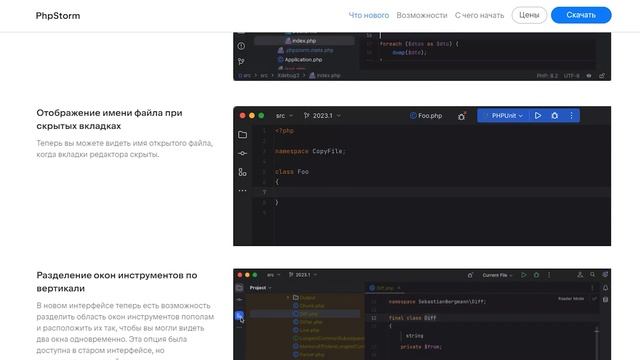
Task: Click the debug listener icon beside Foo.php
Action: (x=462, y=116)
